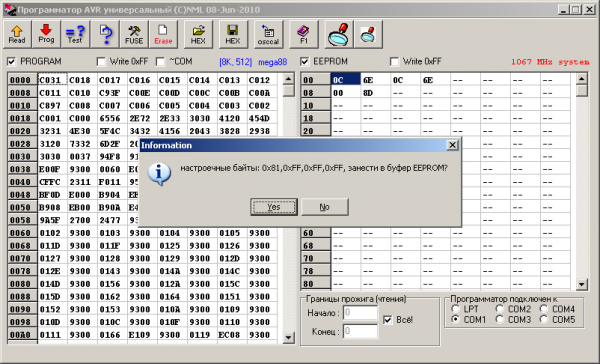Click the blue question mark toolbar icon
Viewport: 600px width, 364px height.
click(105, 34)
